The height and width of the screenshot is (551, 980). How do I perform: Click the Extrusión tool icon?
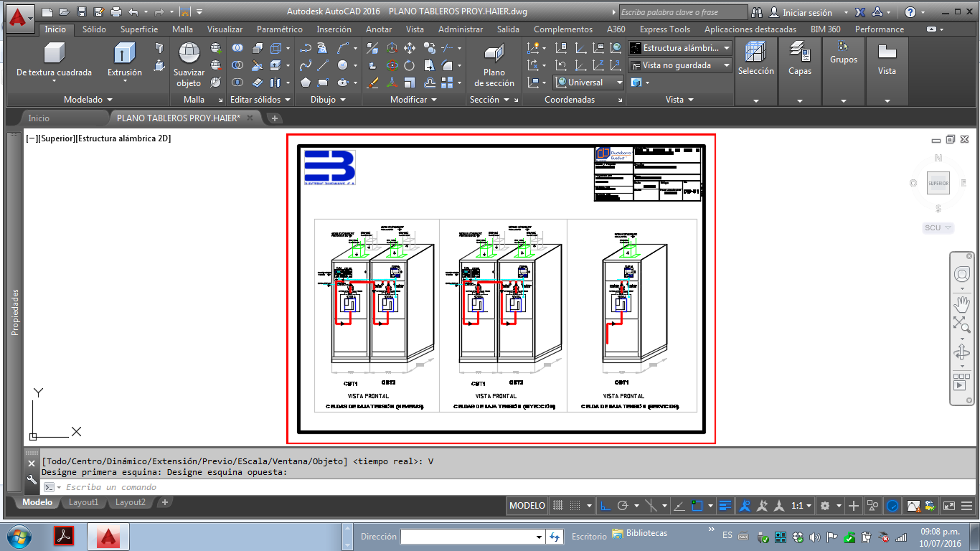click(x=125, y=55)
